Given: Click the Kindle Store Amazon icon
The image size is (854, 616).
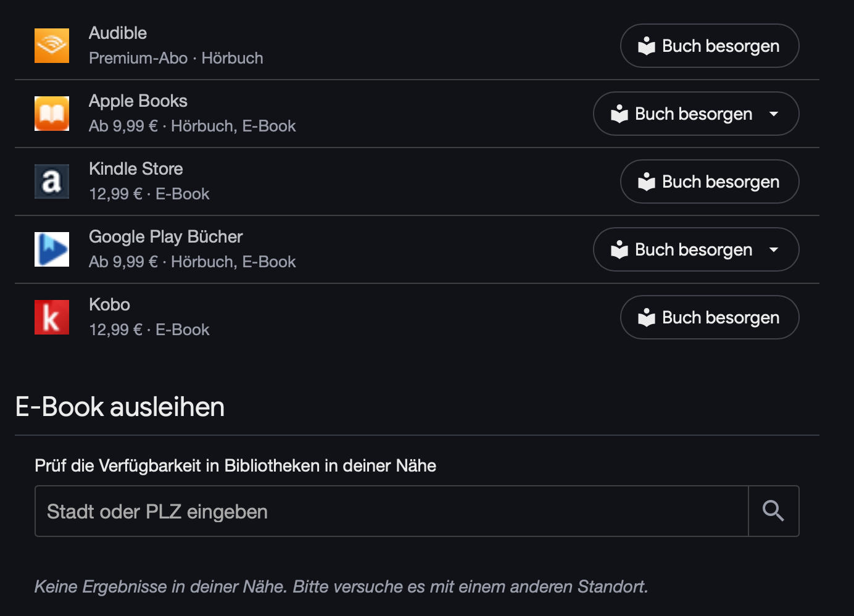Looking at the screenshot, I should (52, 181).
